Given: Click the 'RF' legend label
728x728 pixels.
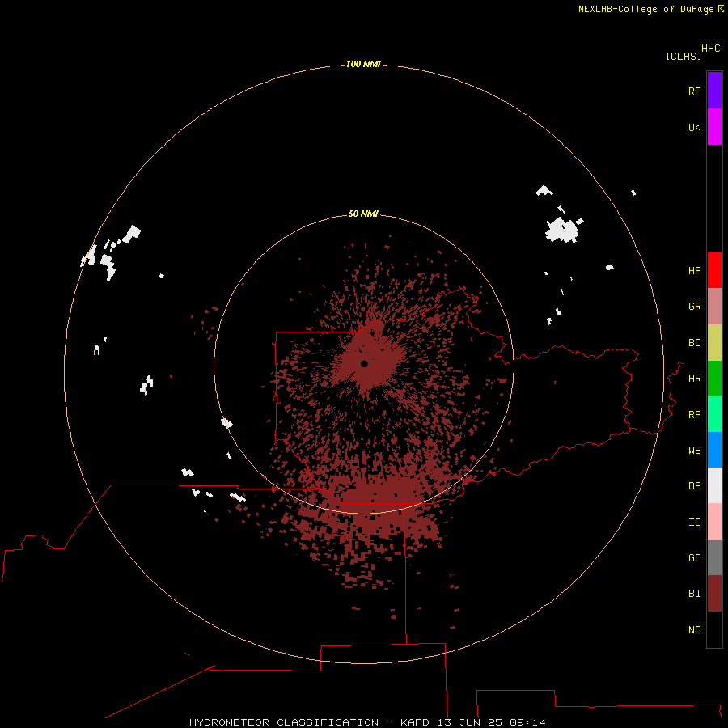Looking at the screenshot, I should 694,91.
